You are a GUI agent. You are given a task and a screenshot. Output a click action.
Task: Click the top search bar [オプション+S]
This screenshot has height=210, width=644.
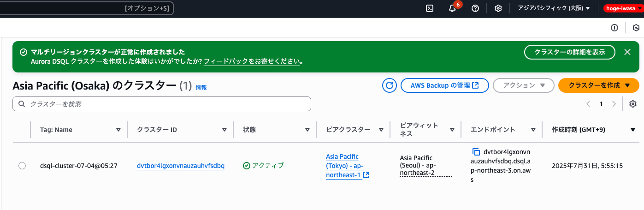tap(87, 8)
